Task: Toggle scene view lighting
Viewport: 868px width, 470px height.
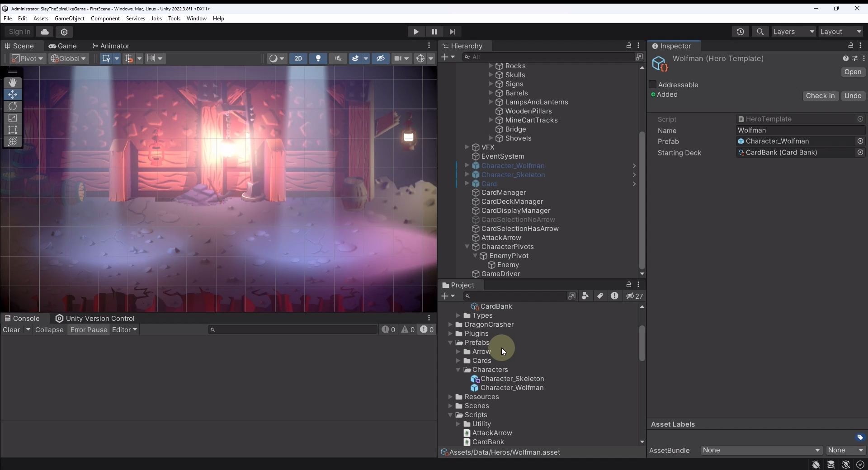Action: pos(318,58)
